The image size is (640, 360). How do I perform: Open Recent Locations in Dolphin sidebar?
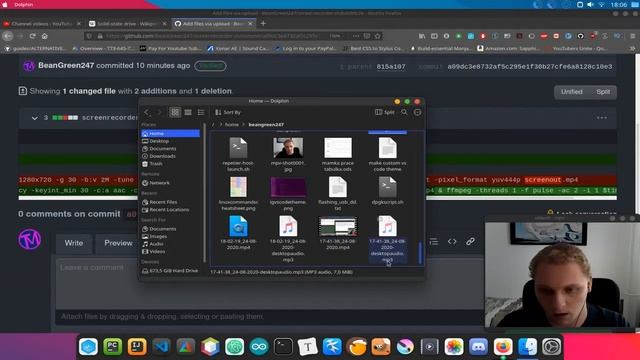tap(170, 210)
